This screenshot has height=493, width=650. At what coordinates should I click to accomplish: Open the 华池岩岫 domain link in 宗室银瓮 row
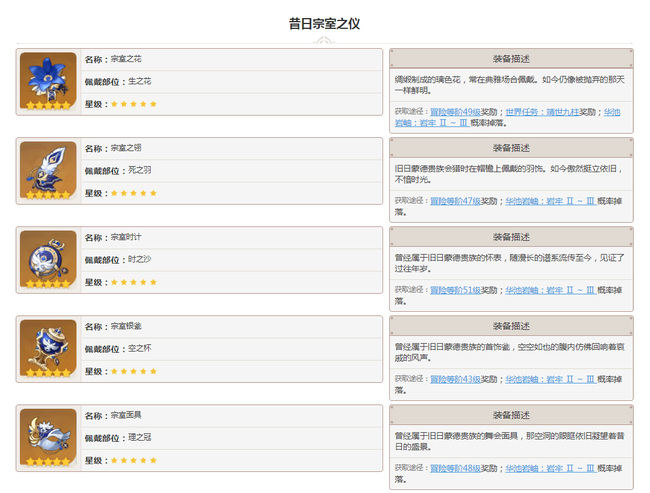(x=551, y=379)
